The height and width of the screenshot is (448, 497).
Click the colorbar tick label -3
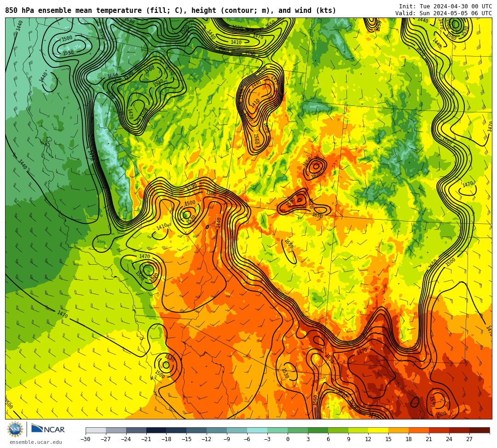[x=266, y=439]
